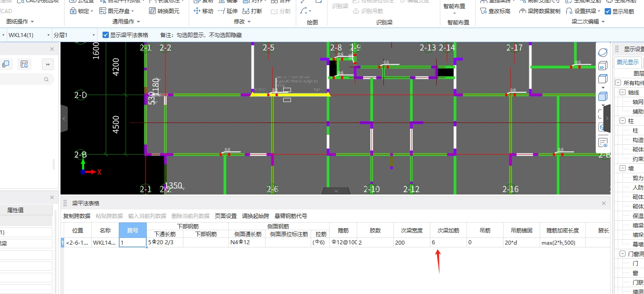This screenshot has height=294, width=644.
Task: Click 复制跨数据 in the table toolbar
Action: [77, 216]
